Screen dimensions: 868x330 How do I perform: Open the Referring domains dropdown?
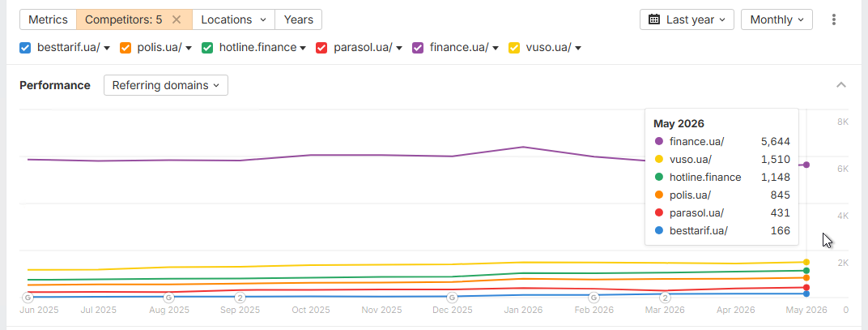pyautogui.click(x=166, y=85)
